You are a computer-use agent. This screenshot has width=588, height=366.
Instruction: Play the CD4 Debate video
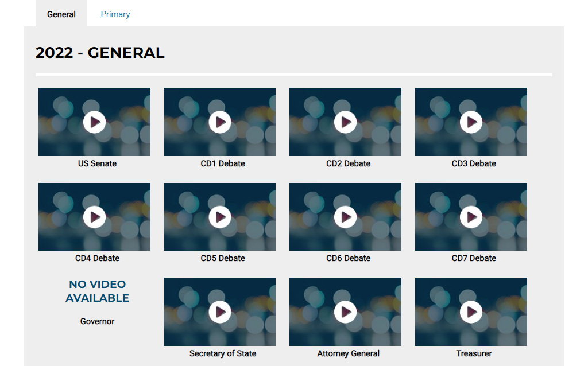[x=94, y=217]
